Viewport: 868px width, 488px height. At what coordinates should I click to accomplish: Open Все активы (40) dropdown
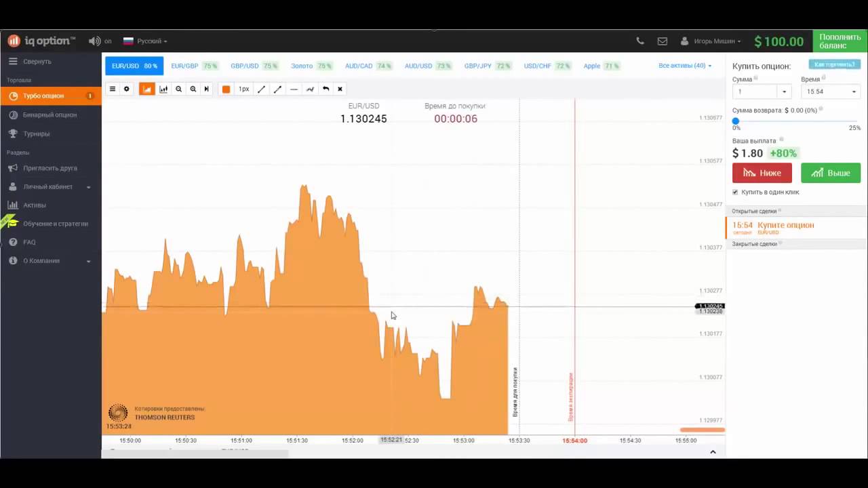click(685, 66)
